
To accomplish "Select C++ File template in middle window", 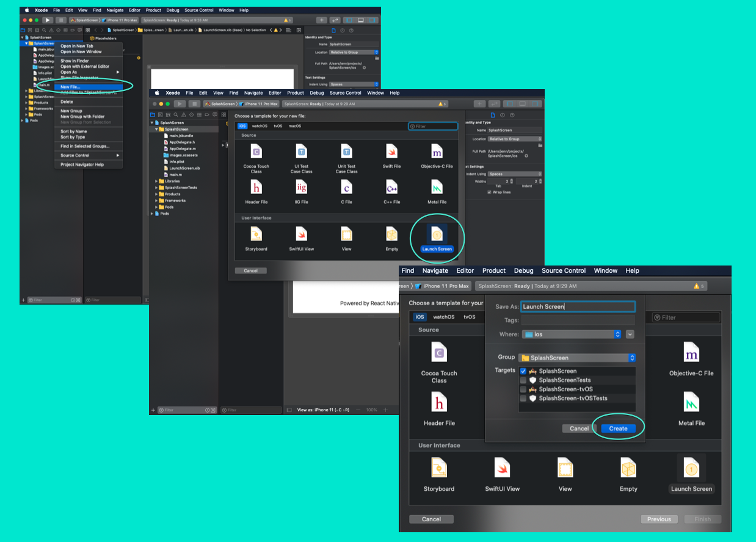I will click(391, 192).
